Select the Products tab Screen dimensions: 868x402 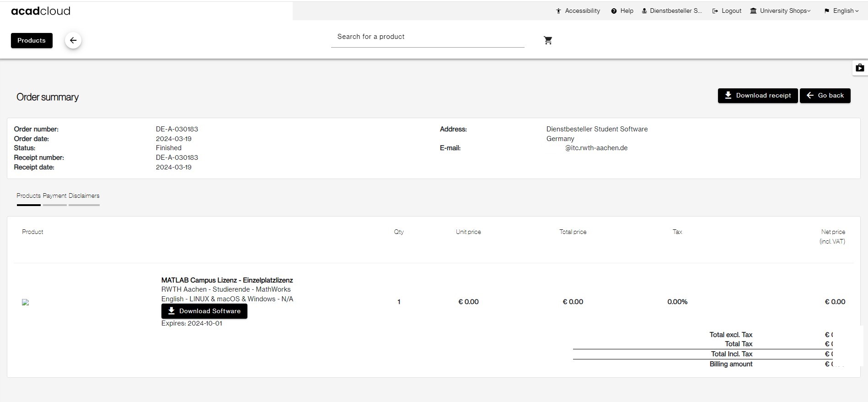(28, 196)
